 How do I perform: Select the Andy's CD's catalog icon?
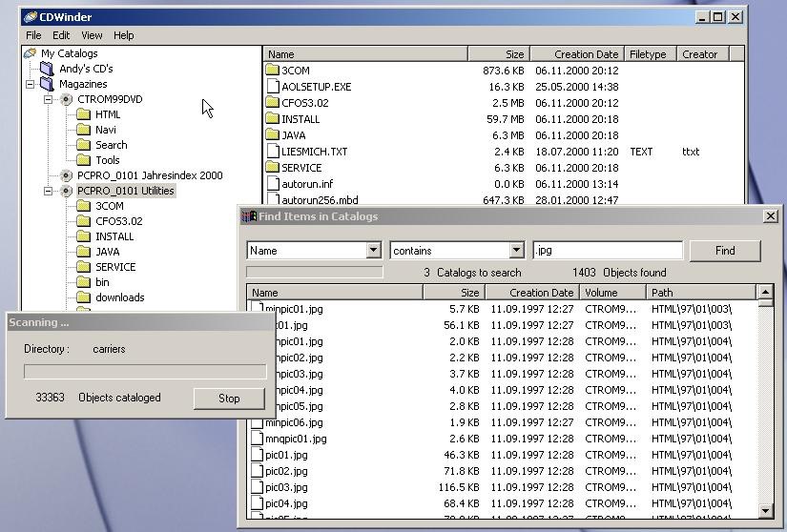tap(47, 69)
